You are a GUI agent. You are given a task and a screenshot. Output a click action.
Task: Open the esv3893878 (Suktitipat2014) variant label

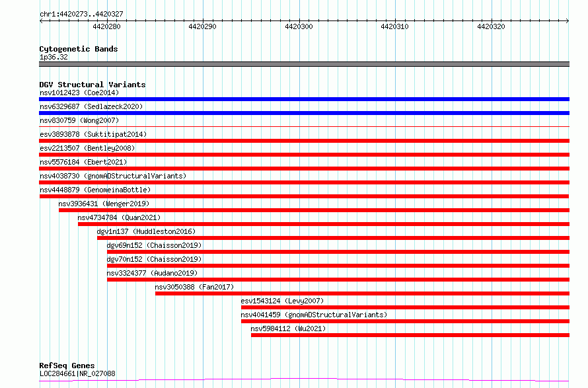pyautogui.click(x=93, y=134)
